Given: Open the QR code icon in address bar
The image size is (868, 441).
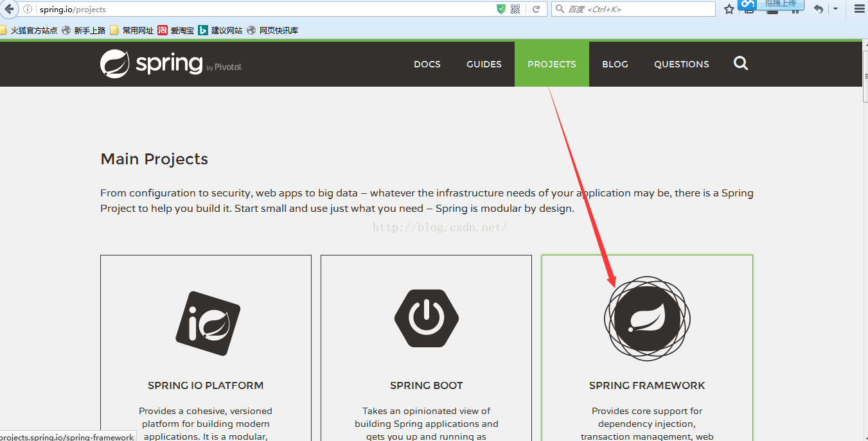Looking at the screenshot, I should [515, 9].
